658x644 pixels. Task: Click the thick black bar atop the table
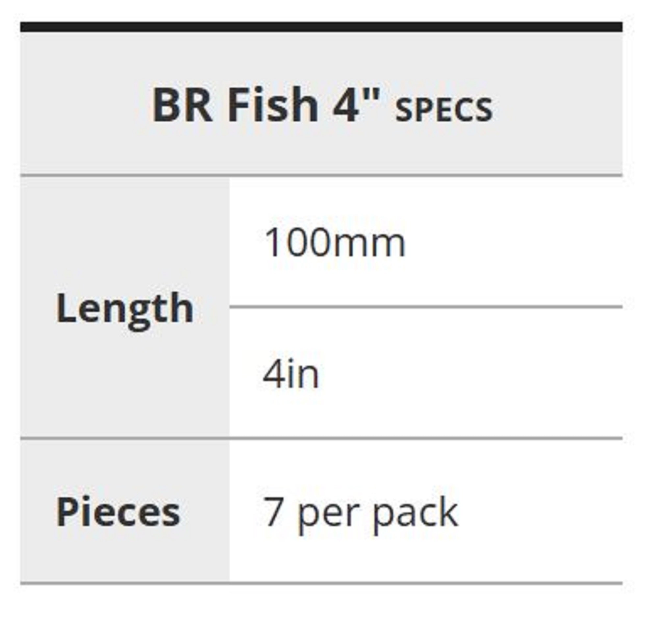pos(321,27)
